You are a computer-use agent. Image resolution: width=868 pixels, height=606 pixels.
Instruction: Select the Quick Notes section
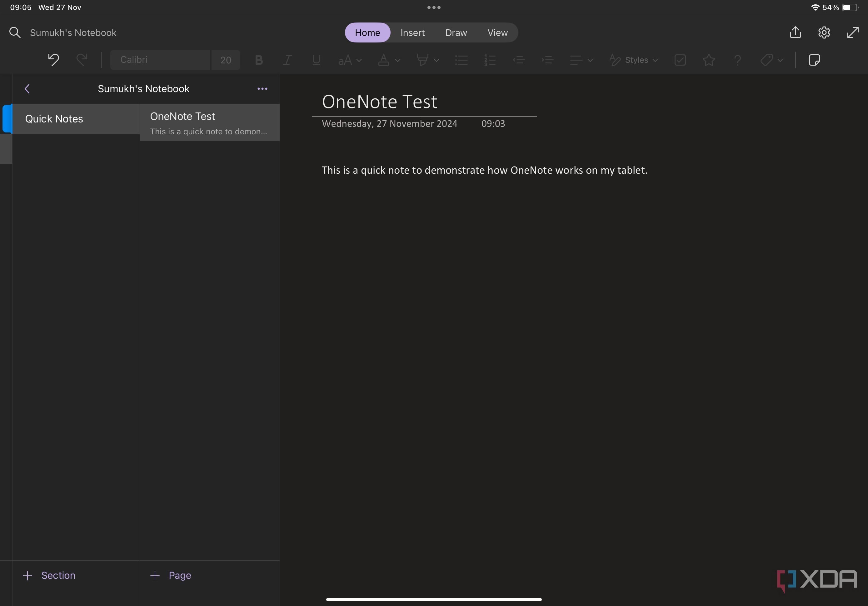pos(76,119)
